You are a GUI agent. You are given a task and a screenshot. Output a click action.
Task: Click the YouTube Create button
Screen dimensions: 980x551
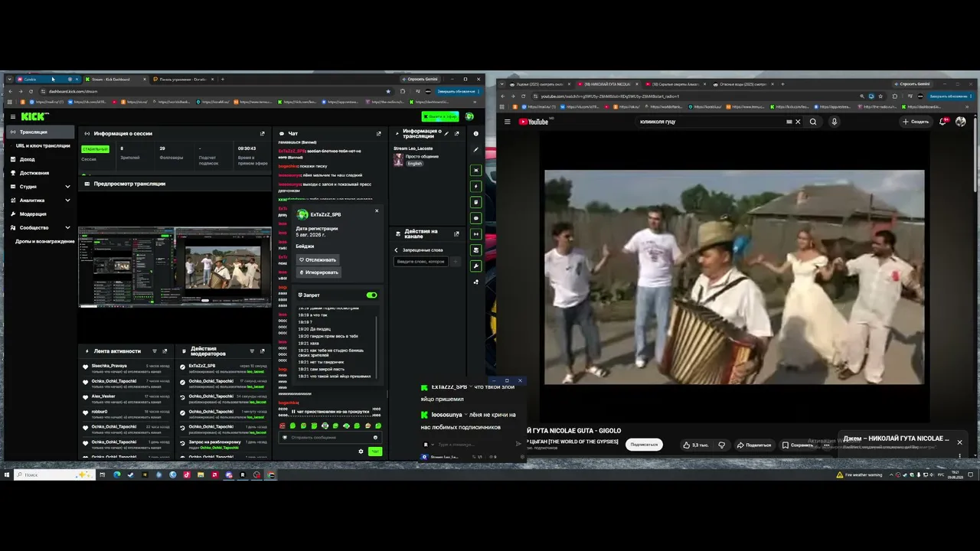pyautogui.click(x=916, y=122)
